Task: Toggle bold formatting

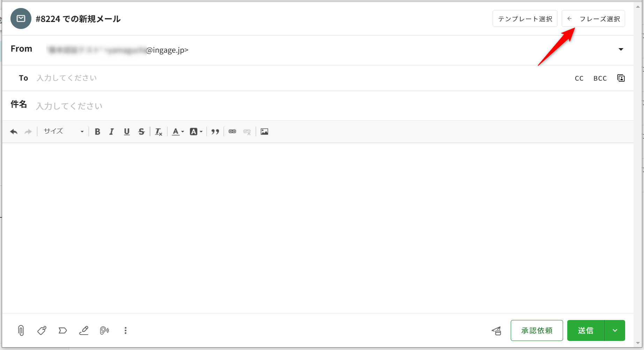Action: (x=98, y=132)
